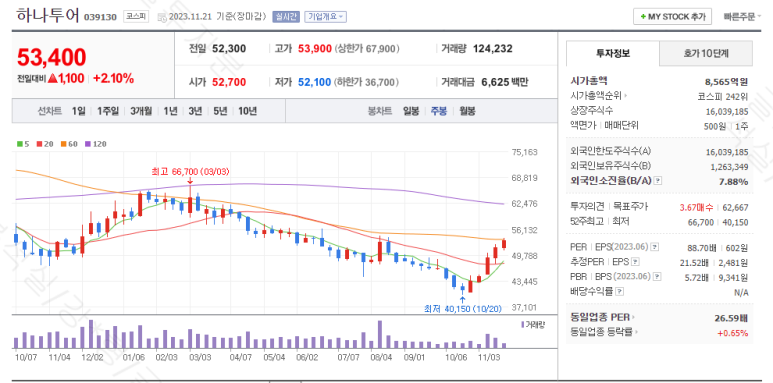The width and height of the screenshot is (773, 383).
Task: Click the 하한가 36,700 text
Action: click(x=367, y=82)
